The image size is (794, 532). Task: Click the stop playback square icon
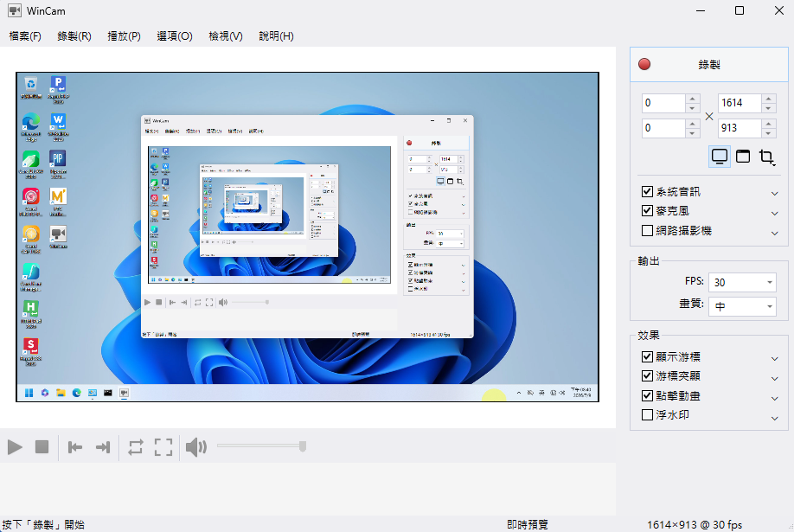tap(42, 447)
